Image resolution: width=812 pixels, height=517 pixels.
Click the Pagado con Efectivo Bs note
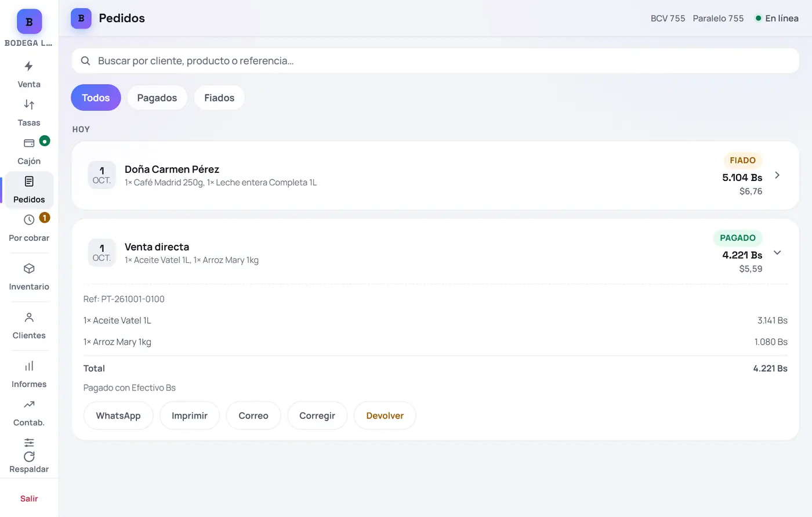pos(129,388)
